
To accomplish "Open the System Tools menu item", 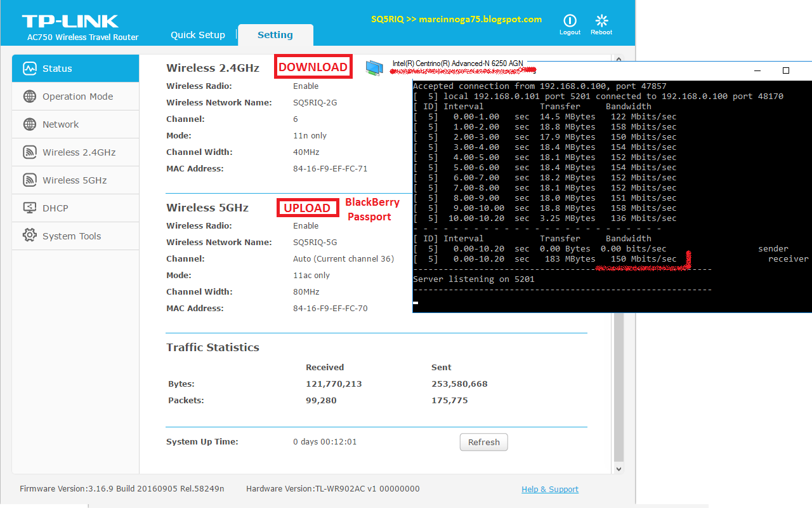I will coord(75,236).
